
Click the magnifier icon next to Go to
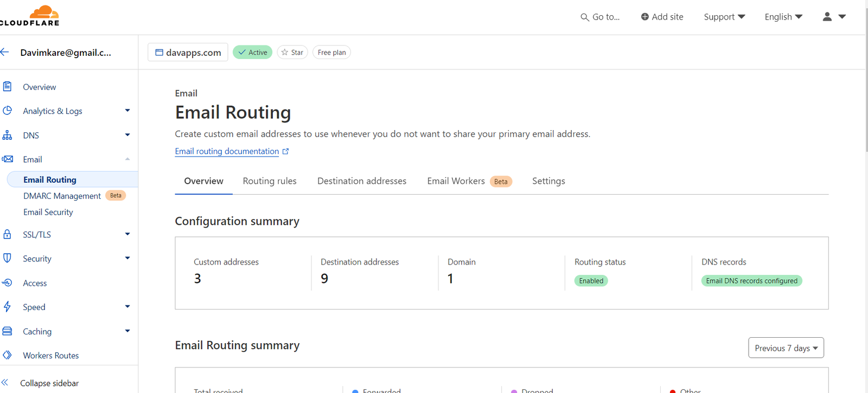tap(584, 17)
